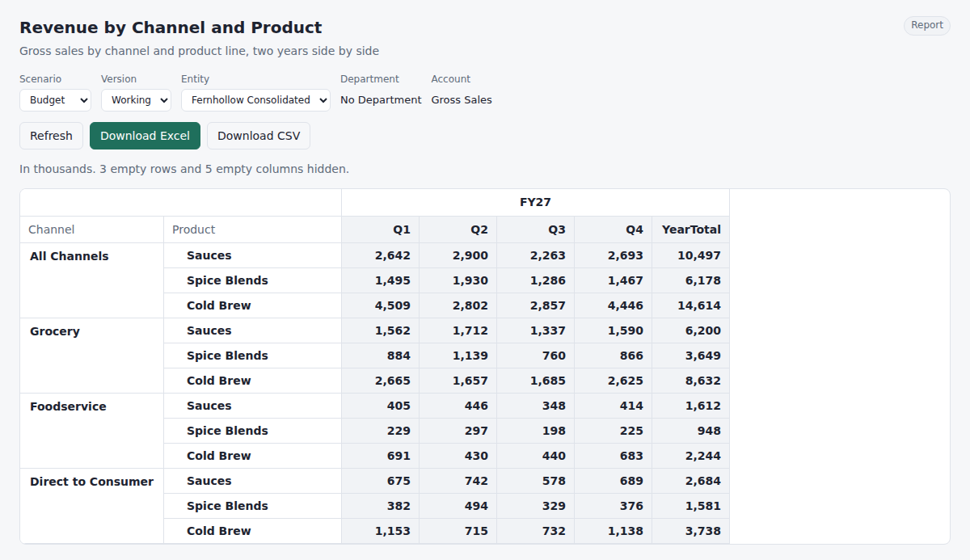Click the Grocery Sauces Q1 value 1,562
This screenshot has height=560, width=970.
point(381,331)
